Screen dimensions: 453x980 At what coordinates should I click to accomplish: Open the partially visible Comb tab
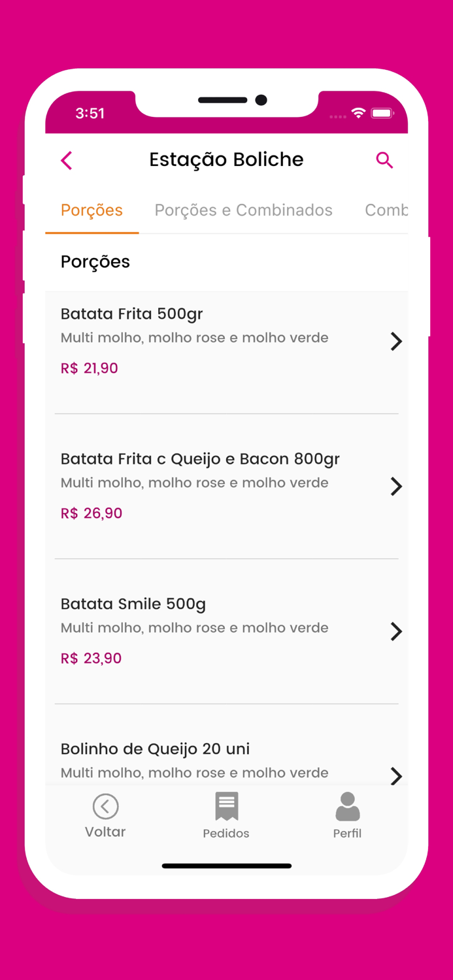387,210
